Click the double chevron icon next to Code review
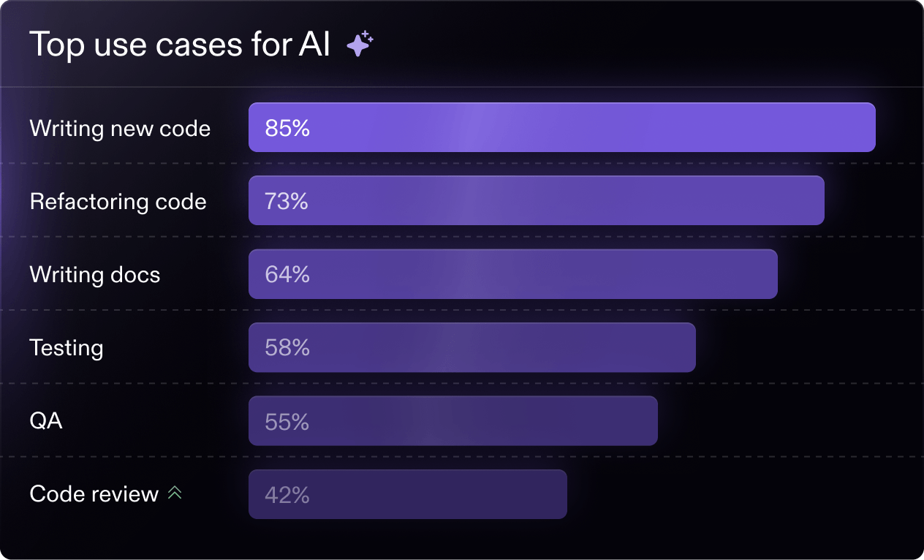The width and height of the screenshot is (924, 560). point(175,493)
